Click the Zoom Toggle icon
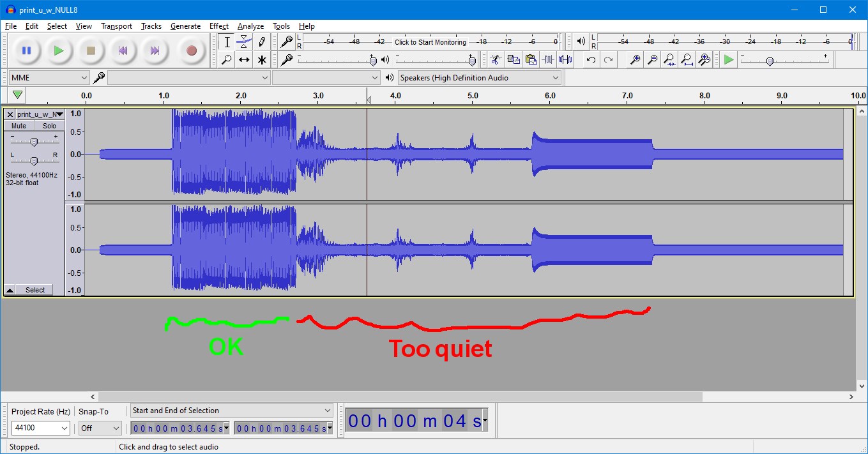 click(704, 59)
